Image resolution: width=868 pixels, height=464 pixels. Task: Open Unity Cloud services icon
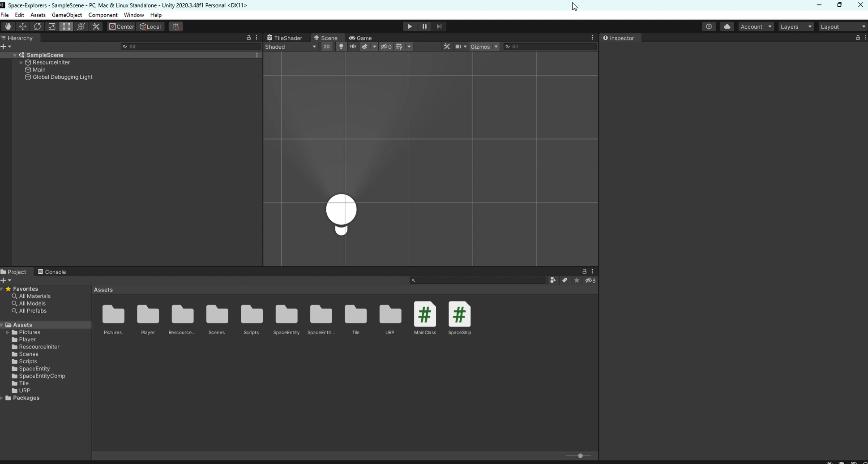727,26
